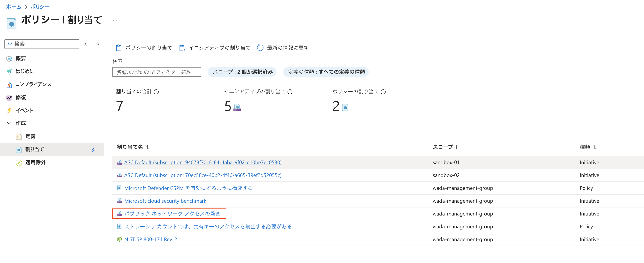Click 最新の情報に更新 refresh button

tap(283, 48)
